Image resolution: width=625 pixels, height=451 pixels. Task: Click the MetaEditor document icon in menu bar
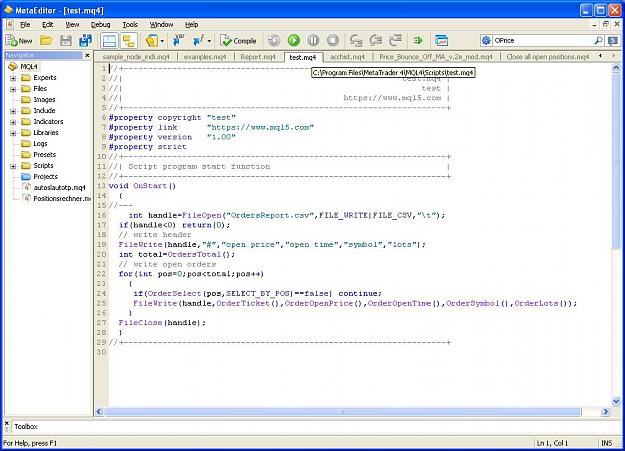pyautogui.click(x=10, y=25)
